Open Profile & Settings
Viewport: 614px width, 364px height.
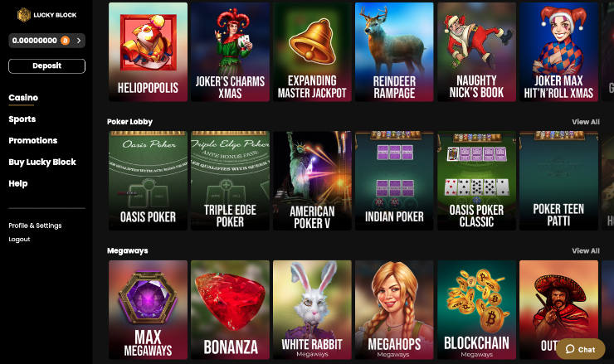[x=35, y=226]
